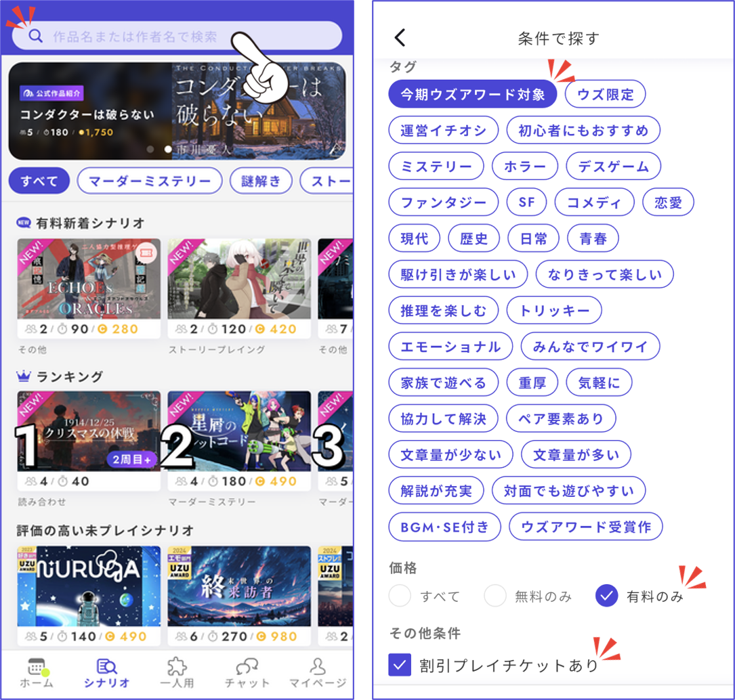Open the コンダクターは破らない featured banner

[176, 111]
